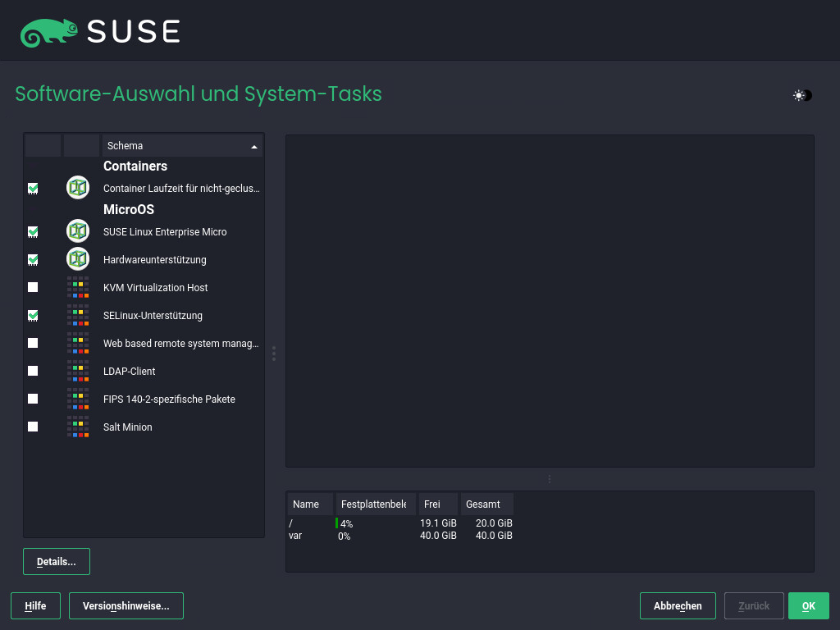This screenshot has height=630, width=840.
Task: Enable the KVM Virtualization Host checkbox
Action: tap(33, 287)
